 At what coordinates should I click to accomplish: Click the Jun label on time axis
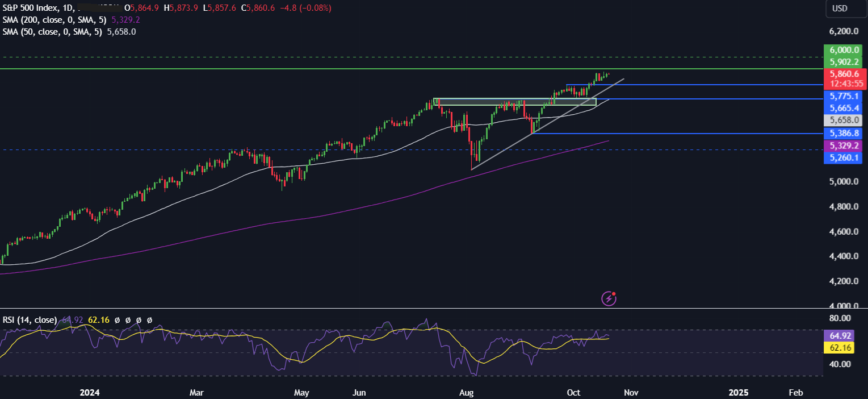359,393
